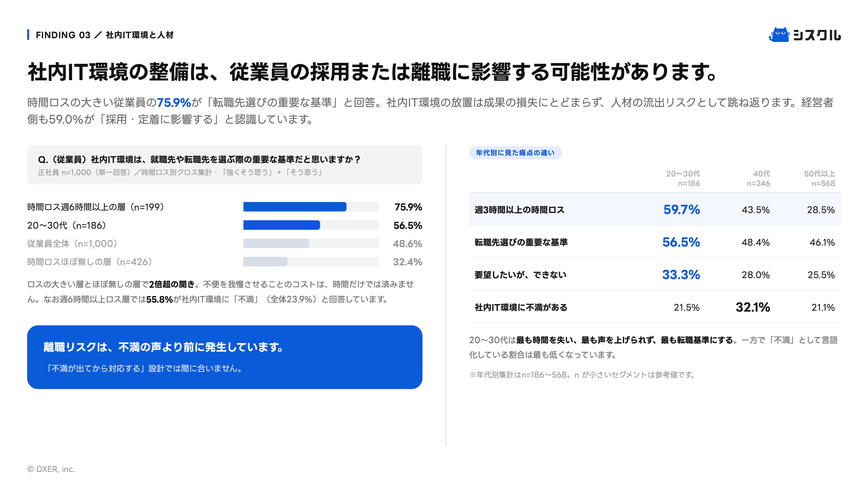Click the 要望したいが、できない row label
868x488 pixels.
tap(520, 275)
